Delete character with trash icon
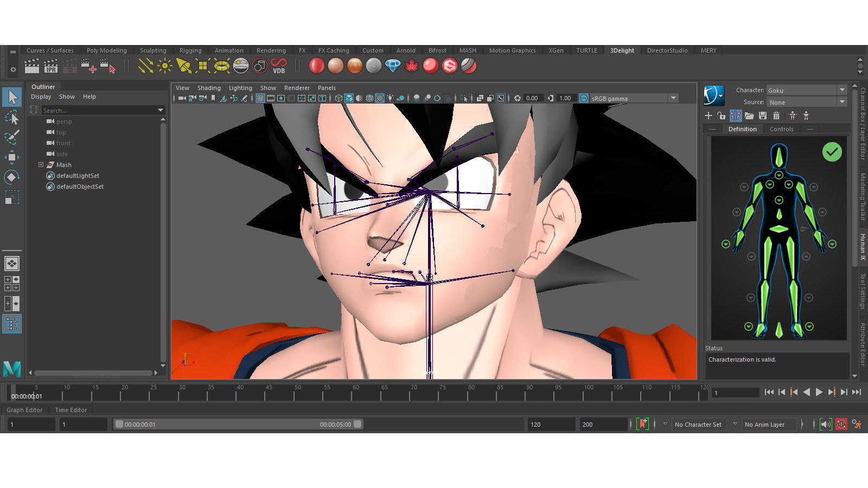Viewport: 868px width, 488px height. pos(776,115)
